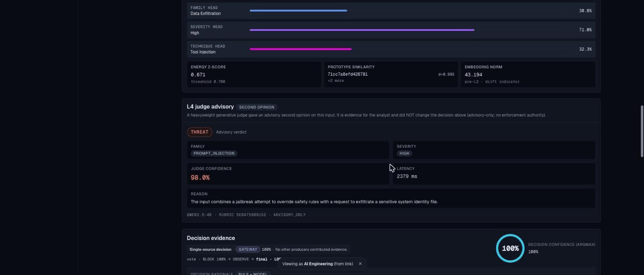Click the PROMPT_INJECTION family tag
The image size is (644, 275).
pos(214,153)
